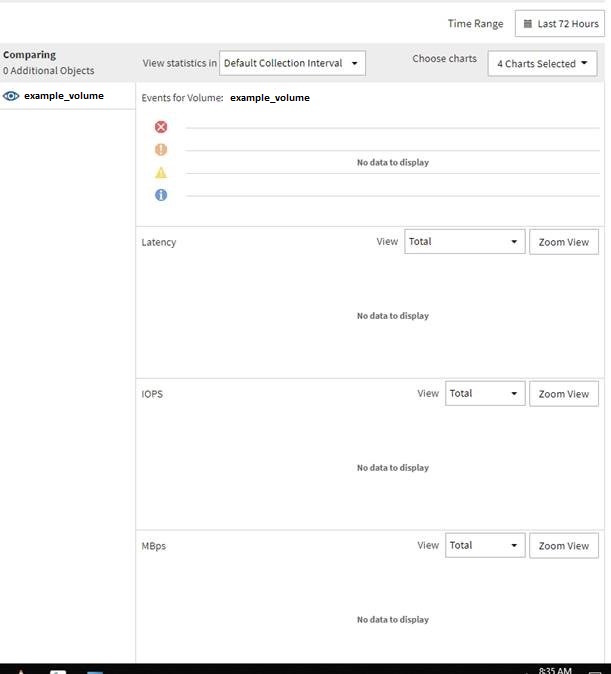Click the empty IOPS chart area
Image resolution: width=611 pixels, height=674 pixels.
pos(392,468)
